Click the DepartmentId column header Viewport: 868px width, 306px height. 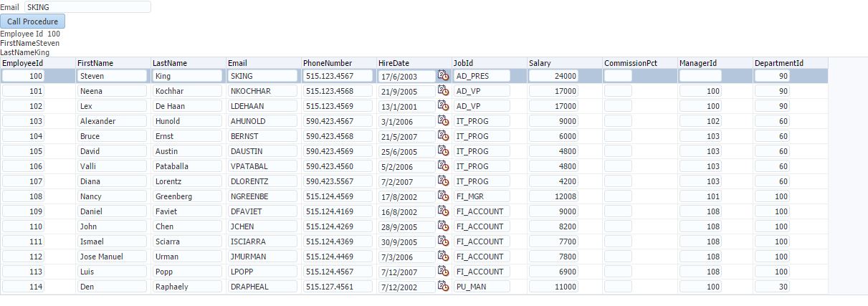(x=790, y=63)
